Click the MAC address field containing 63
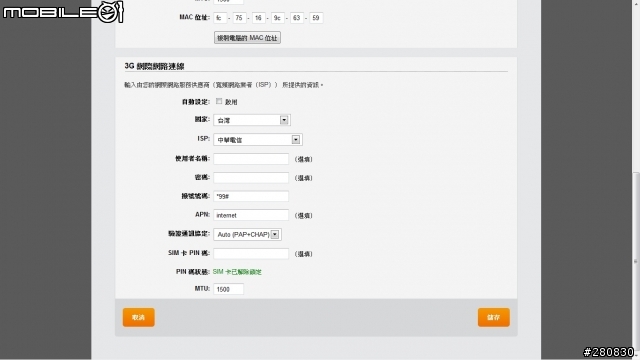This screenshot has height=360, width=640. pyautogui.click(x=297, y=18)
